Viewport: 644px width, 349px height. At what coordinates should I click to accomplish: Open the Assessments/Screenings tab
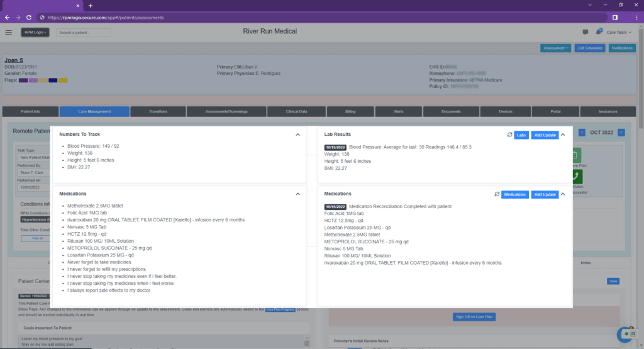click(x=226, y=111)
